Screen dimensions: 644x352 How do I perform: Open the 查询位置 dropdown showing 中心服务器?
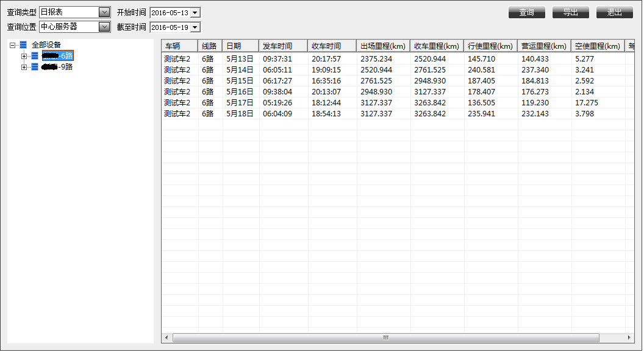coord(103,27)
